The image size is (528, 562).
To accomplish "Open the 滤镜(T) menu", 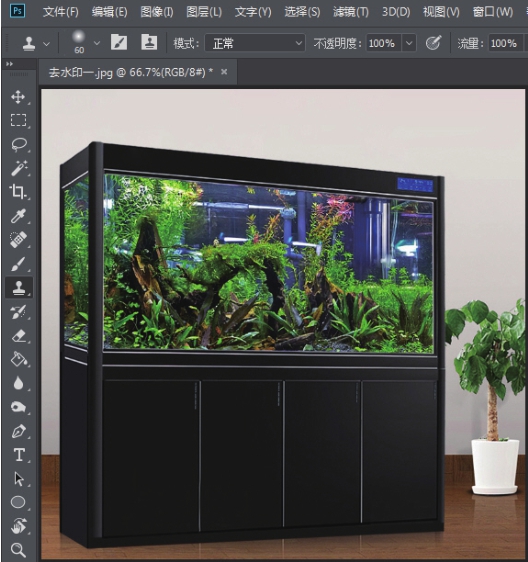I will click(x=351, y=12).
